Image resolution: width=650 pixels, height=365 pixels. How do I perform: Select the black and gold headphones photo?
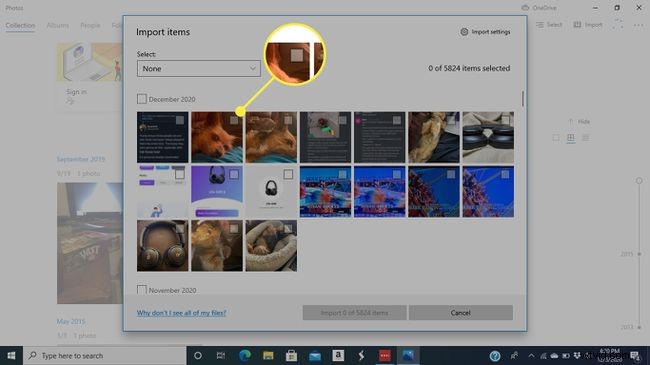pyautogui.click(x=162, y=246)
